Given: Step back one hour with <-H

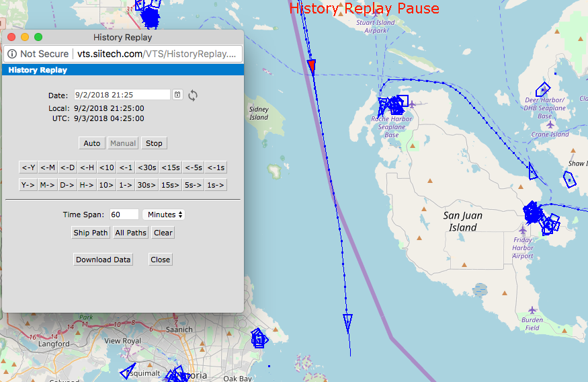Looking at the screenshot, I should point(87,167).
